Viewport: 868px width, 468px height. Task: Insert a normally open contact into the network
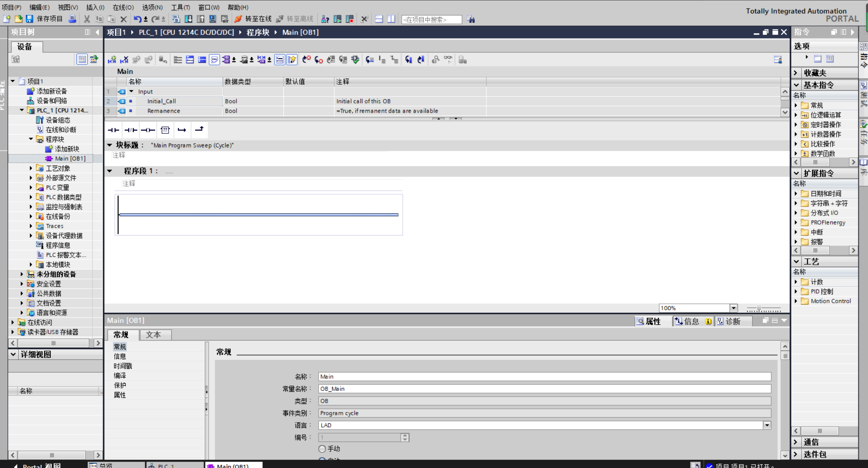point(114,130)
